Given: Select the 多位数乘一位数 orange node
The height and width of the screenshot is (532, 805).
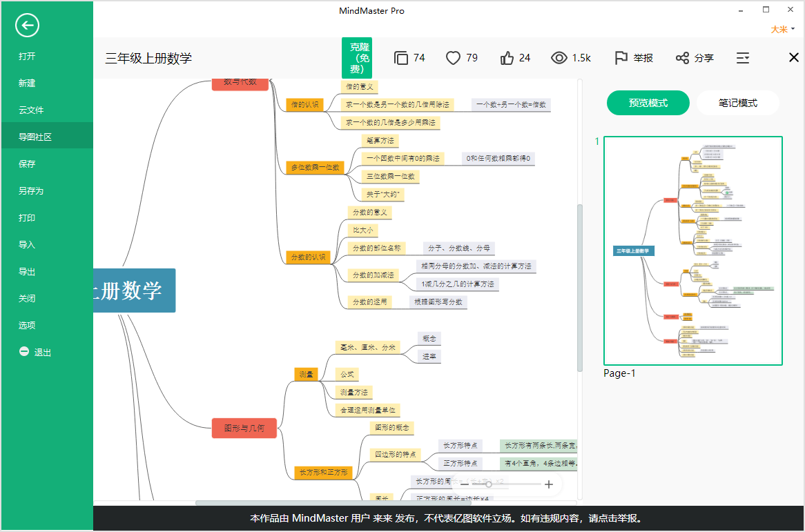Looking at the screenshot, I should point(316,167).
